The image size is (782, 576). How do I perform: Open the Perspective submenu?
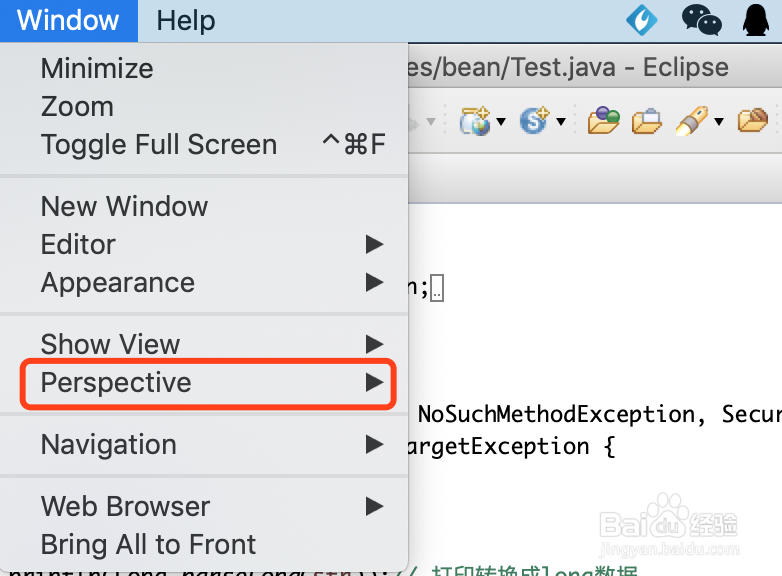pos(208,383)
